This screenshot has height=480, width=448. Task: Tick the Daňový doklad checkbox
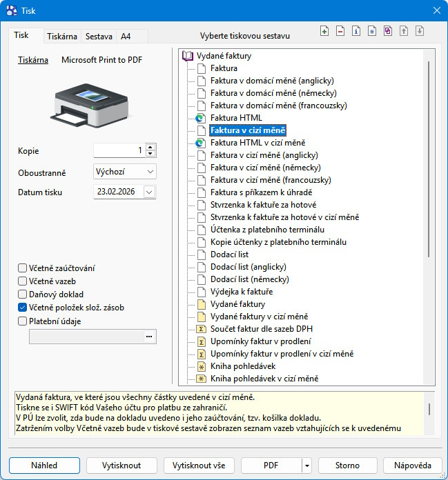22,294
